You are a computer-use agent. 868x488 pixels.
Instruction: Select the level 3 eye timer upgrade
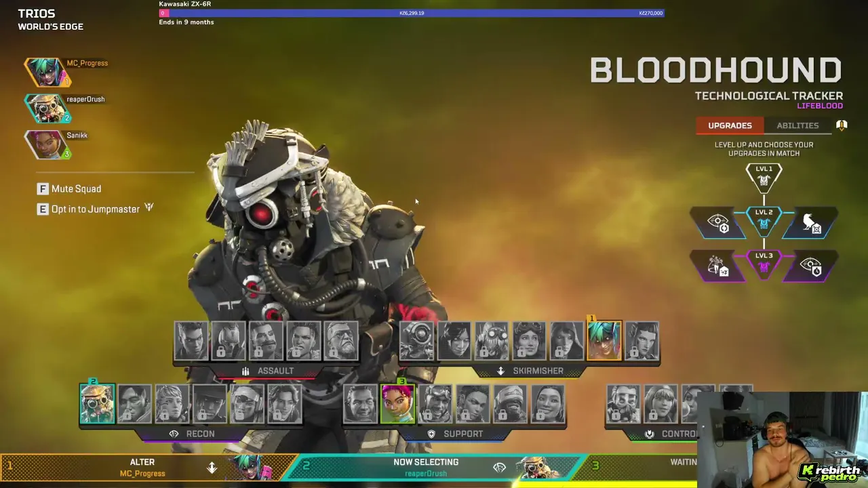pyautogui.click(x=810, y=266)
